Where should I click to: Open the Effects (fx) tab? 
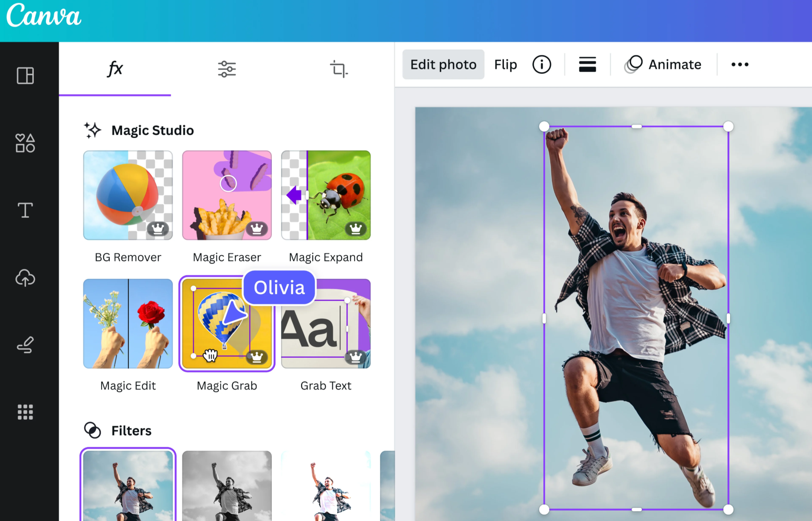click(x=115, y=69)
